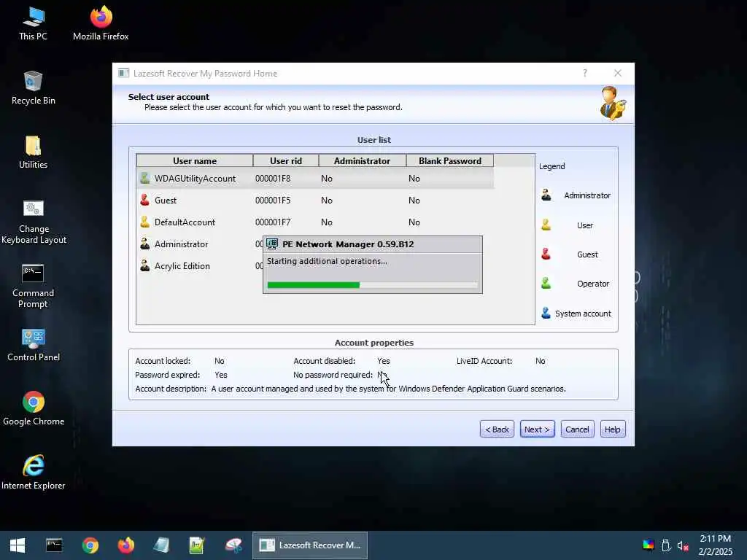Viewport: 747px width, 560px height.
Task: Open the Utilities folder on desktop
Action: (33, 152)
